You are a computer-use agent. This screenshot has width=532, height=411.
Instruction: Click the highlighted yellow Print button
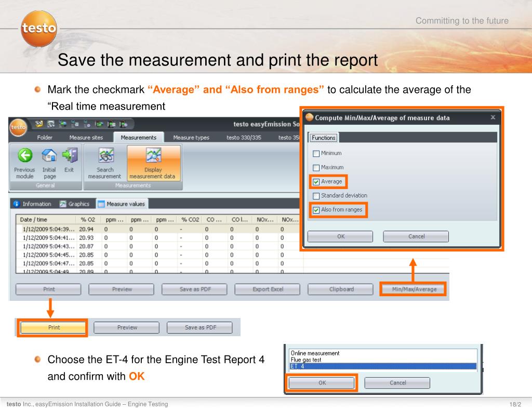click(x=54, y=327)
